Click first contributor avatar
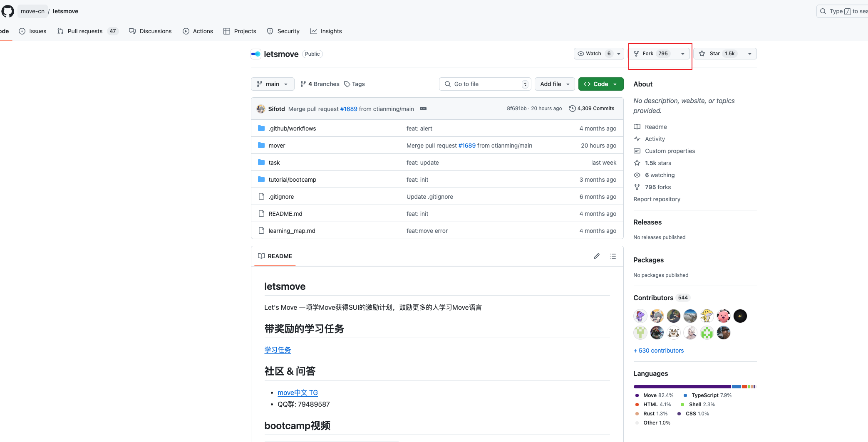This screenshot has width=868, height=442. coord(640,316)
